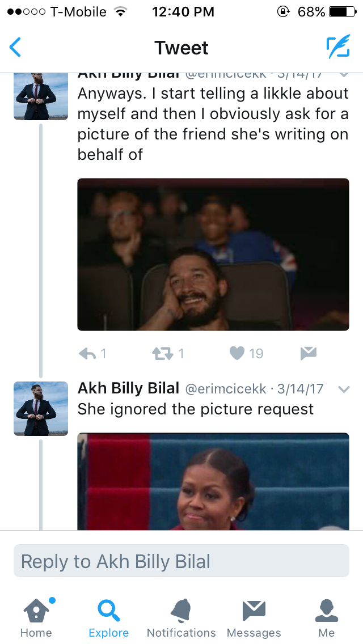Expand options chevron on 'She ignored' tweet
363x644 pixels.
pos(344,389)
